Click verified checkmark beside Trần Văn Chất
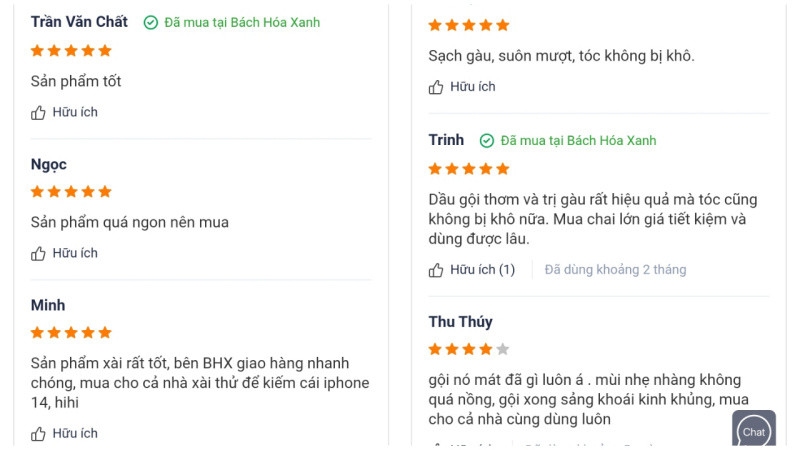 pos(151,22)
